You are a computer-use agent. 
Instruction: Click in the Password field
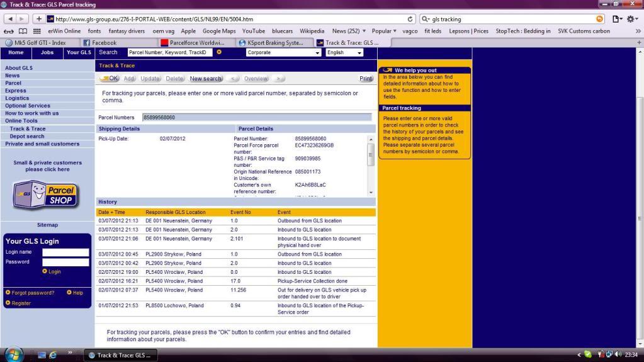click(65, 262)
